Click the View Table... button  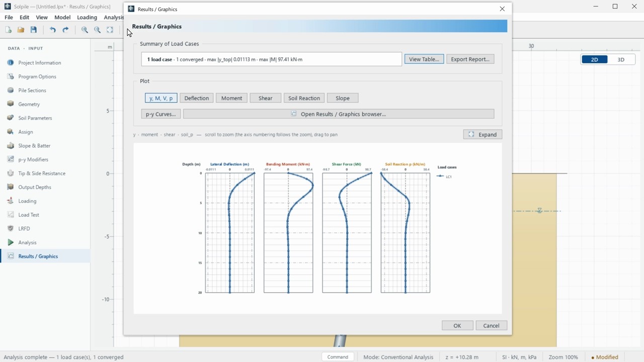pyautogui.click(x=424, y=59)
